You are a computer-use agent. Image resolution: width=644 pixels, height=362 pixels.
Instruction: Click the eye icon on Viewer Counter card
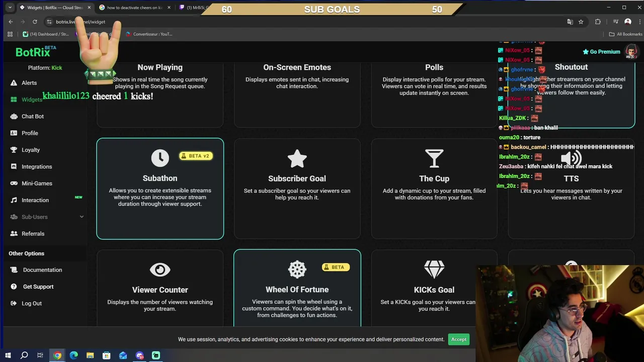[x=160, y=269]
